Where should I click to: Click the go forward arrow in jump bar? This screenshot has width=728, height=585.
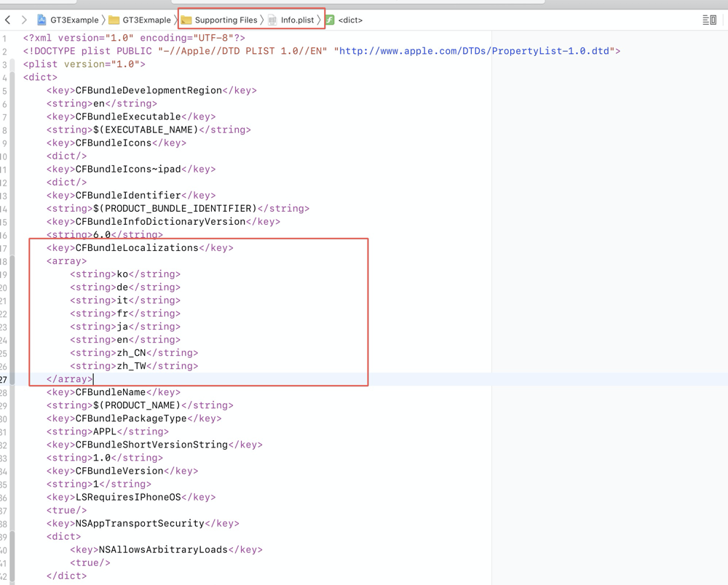(24, 20)
